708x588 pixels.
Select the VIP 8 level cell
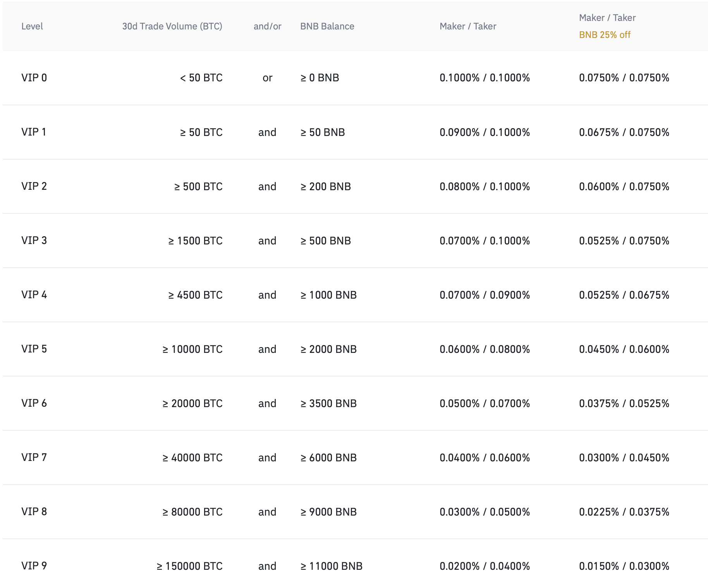34,512
